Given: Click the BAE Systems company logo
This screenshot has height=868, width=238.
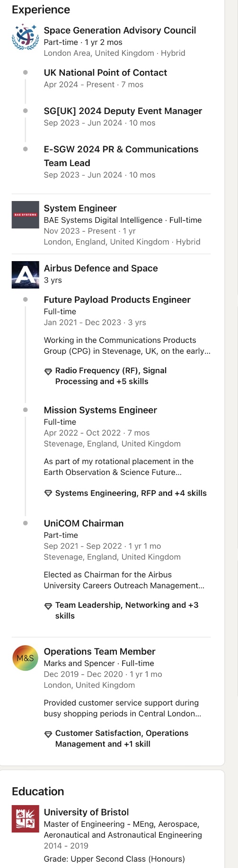Looking at the screenshot, I should pos(25,215).
